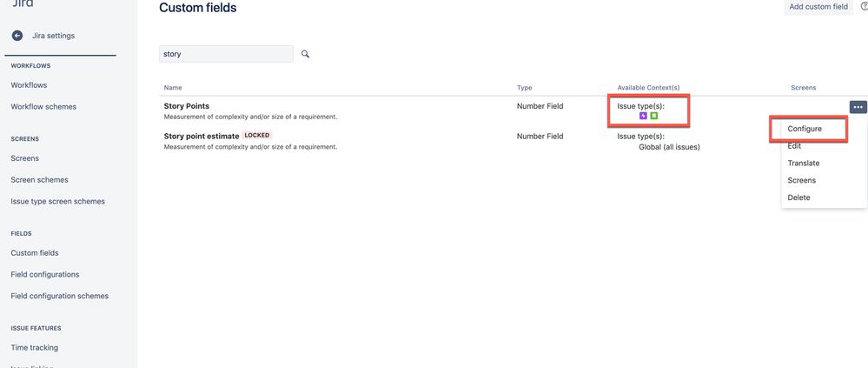The height and width of the screenshot is (368, 868).
Task: Choose Translate from the actions menu
Action: tap(803, 163)
